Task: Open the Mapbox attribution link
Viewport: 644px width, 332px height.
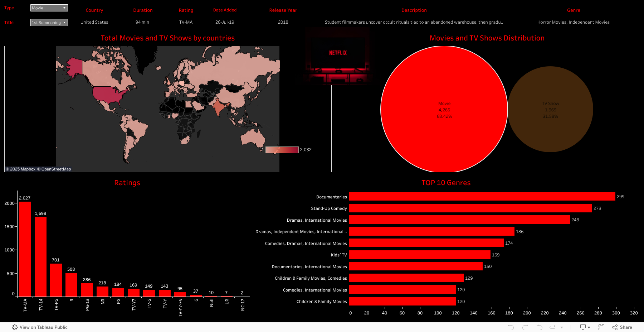Action: point(20,169)
